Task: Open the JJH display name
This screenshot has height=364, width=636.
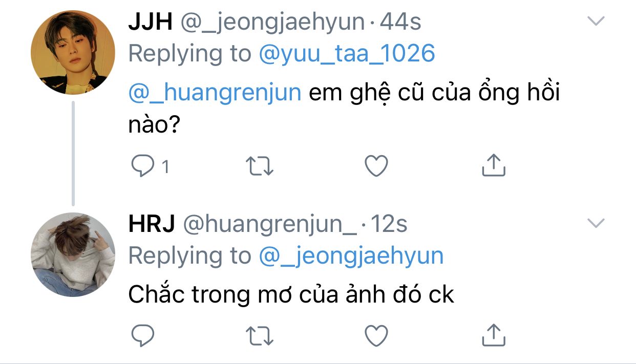Action: pyautogui.click(x=150, y=22)
